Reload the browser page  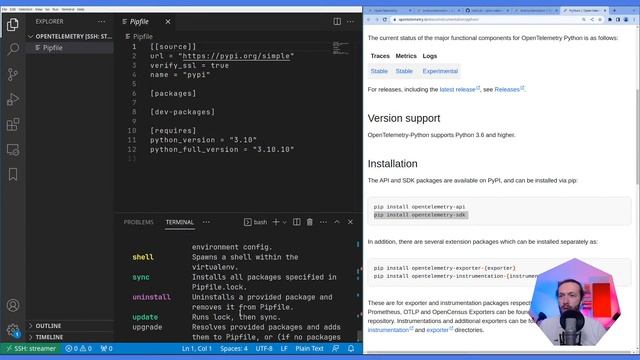point(384,20)
